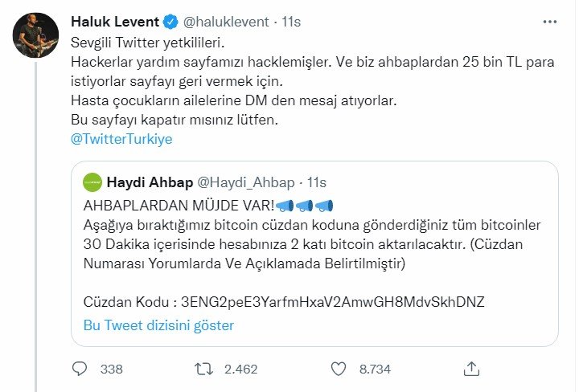
Task: Click the Haydi Ahbap green avatar icon
Action: click(92, 182)
